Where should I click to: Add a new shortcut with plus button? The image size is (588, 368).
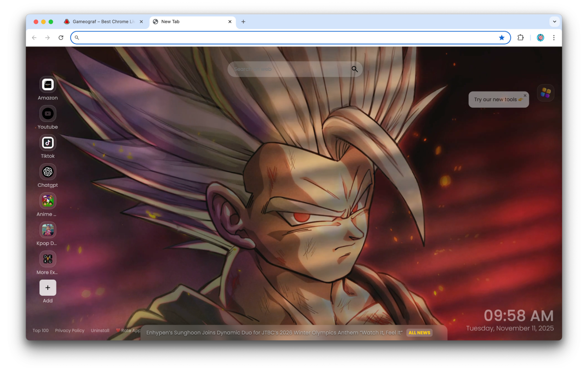pos(48,288)
